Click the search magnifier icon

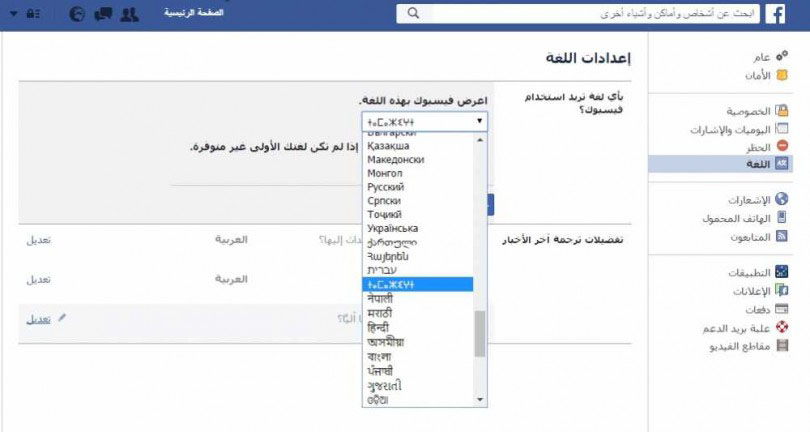pyautogui.click(x=411, y=15)
